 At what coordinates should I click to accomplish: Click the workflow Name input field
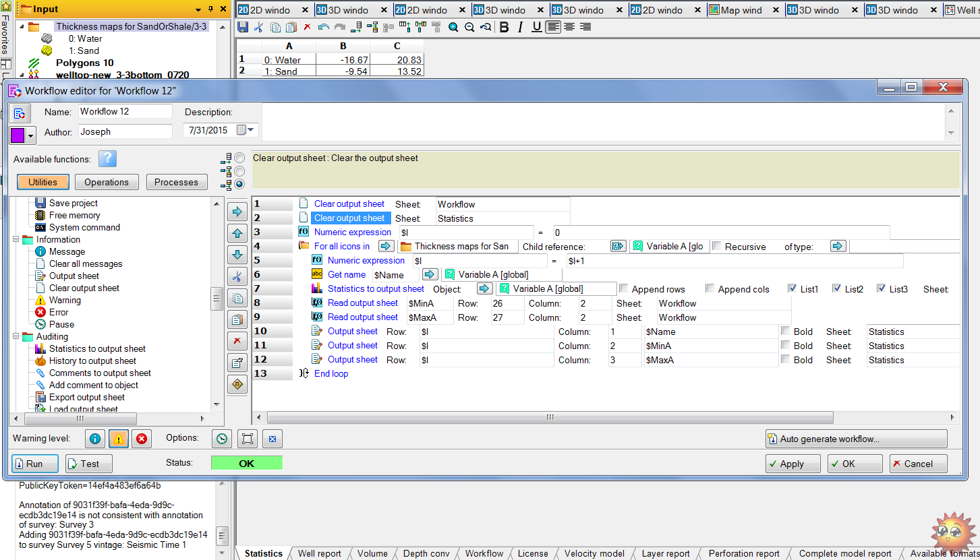pos(125,111)
